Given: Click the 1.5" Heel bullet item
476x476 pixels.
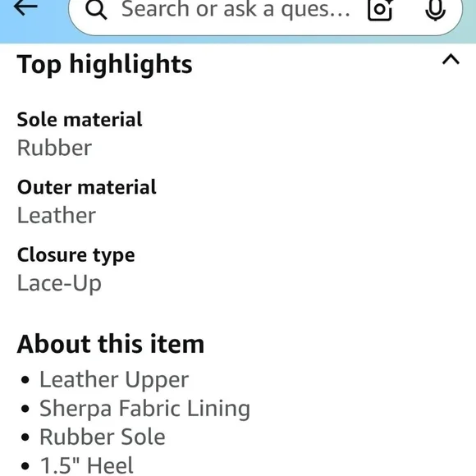Looking at the screenshot, I should (x=86, y=465).
